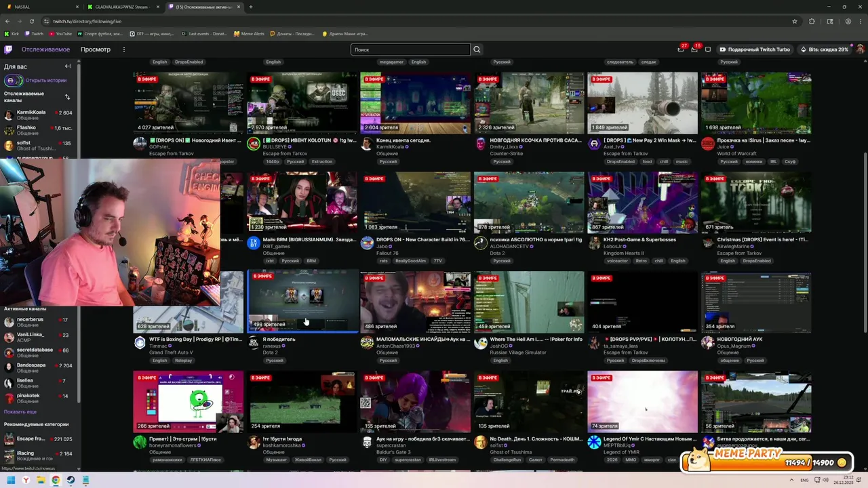
Task: Open the user avatar menu
Action: click(x=860, y=49)
